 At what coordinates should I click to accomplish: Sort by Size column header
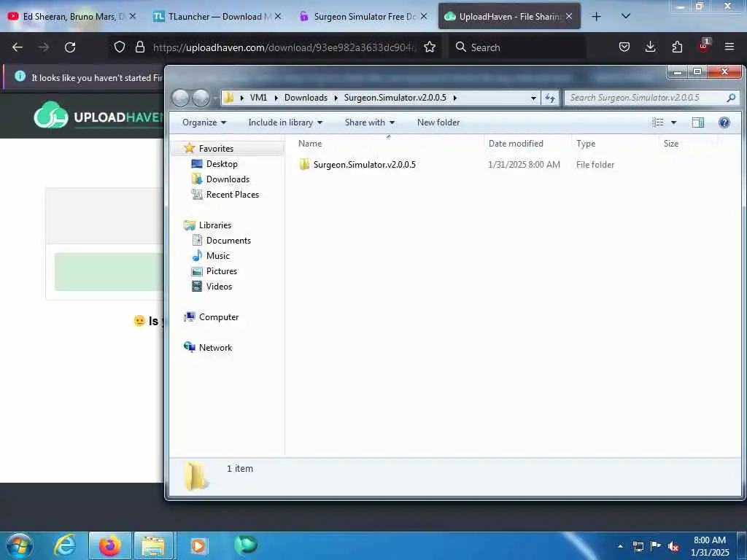click(687, 144)
